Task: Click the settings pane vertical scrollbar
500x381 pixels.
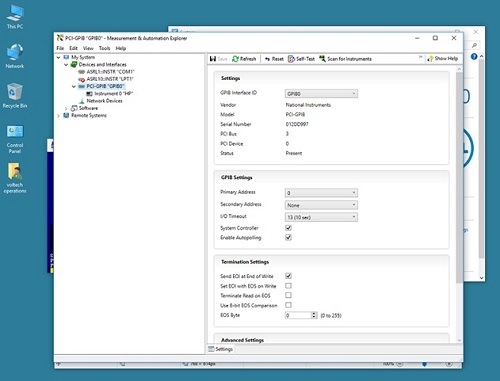Action: (459, 177)
